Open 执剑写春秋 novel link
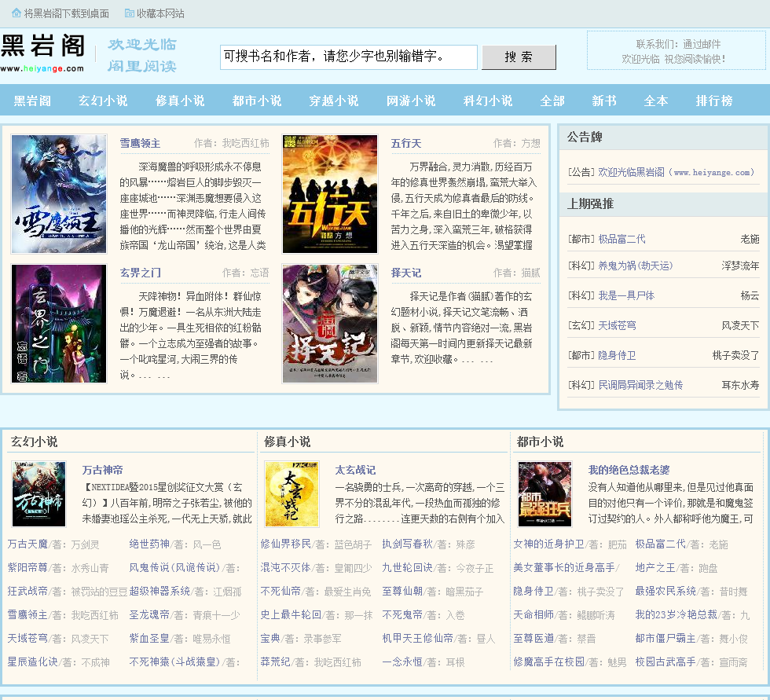 (x=408, y=544)
